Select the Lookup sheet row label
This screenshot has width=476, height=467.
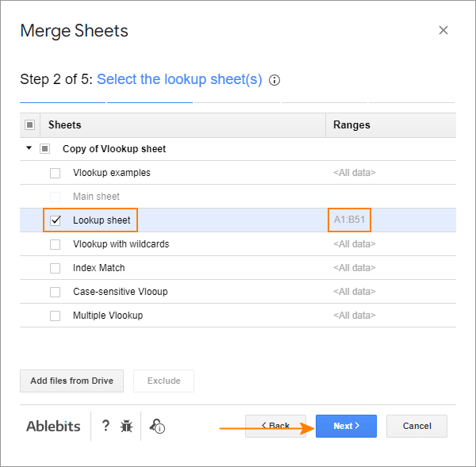pyautogui.click(x=102, y=220)
